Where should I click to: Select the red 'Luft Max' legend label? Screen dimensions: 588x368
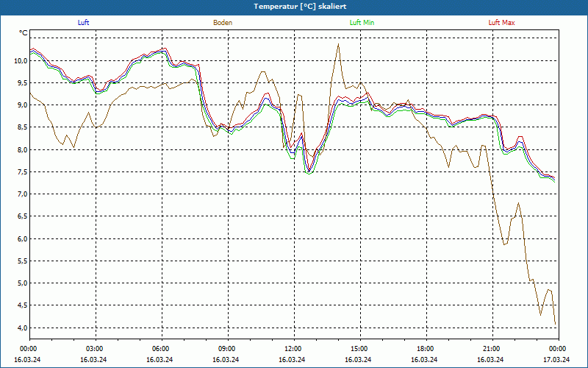(x=501, y=23)
